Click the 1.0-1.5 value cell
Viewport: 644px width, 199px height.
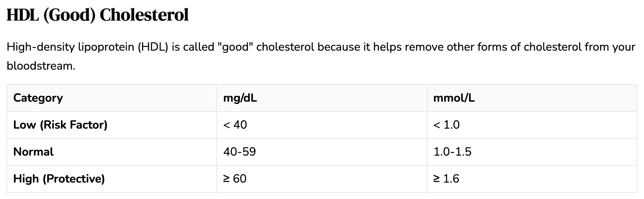pyautogui.click(x=452, y=152)
